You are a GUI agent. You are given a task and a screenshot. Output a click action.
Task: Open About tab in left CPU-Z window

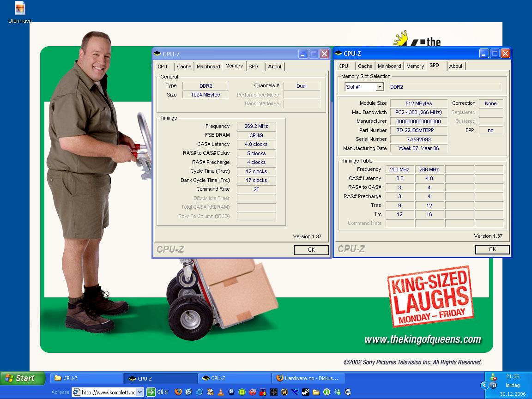pos(274,66)
